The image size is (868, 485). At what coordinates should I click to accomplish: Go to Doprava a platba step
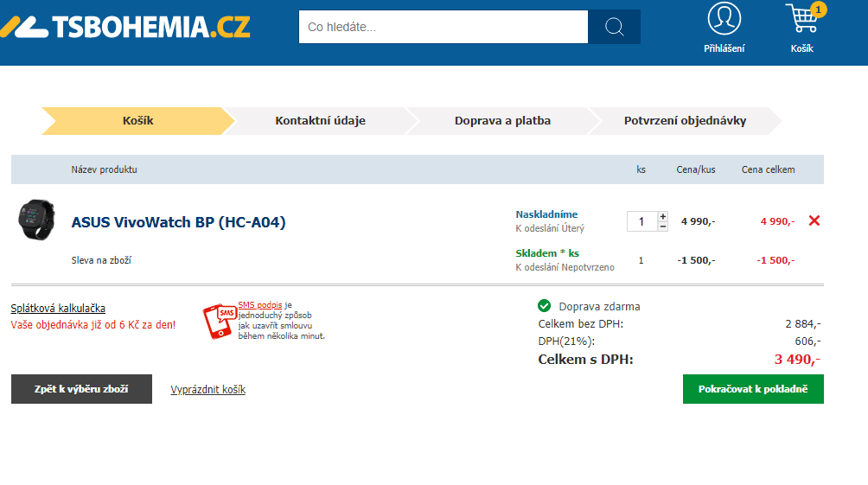click(502, 121)
